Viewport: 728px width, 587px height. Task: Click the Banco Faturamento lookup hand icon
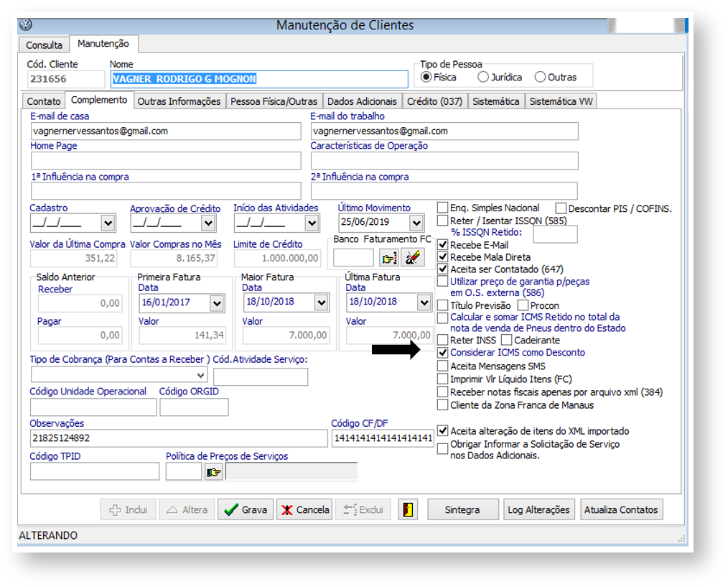388,257
